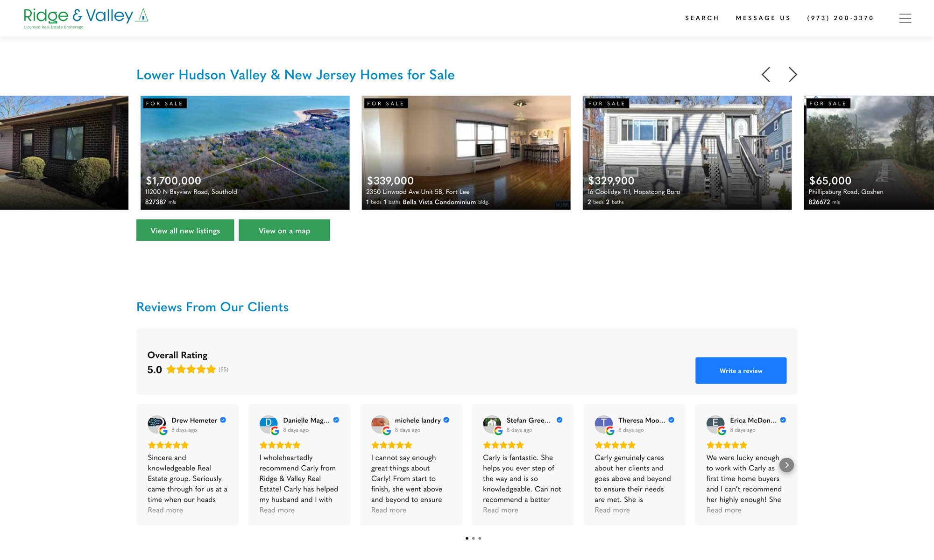Open the $1,700,000 Southold listing
Screen dimensions: 934x560
(x=245, y=153)
